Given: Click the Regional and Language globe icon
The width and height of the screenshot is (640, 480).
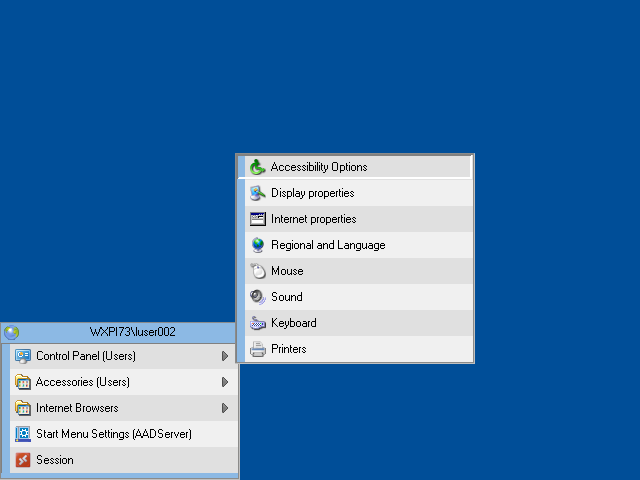Looking at the screenshot, I should click(x=257, y=245).
